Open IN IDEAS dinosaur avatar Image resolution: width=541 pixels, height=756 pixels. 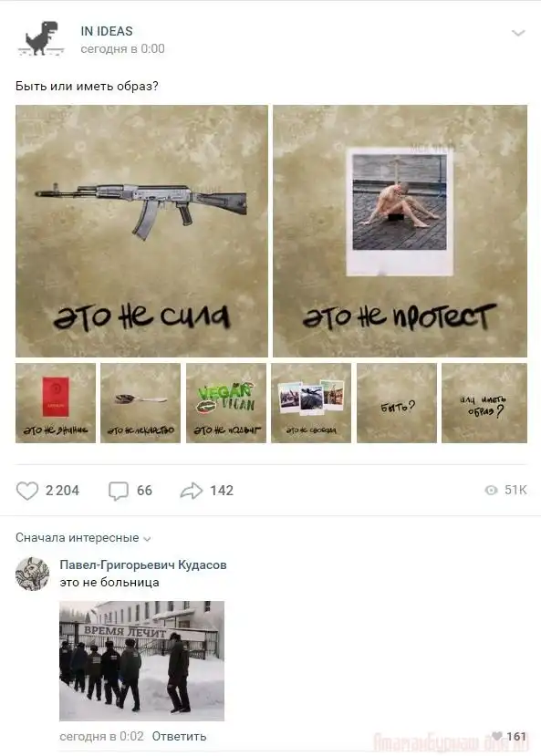[41, 38]
